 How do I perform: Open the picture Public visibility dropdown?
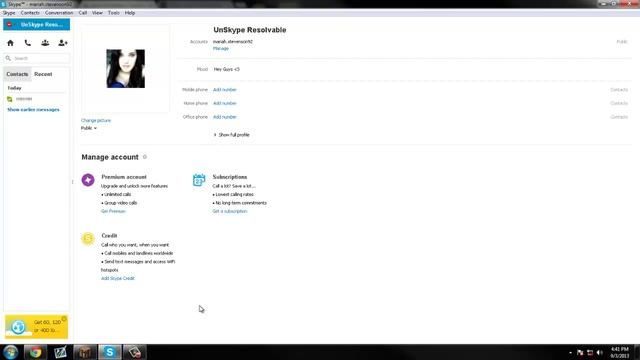click(89, 128)
